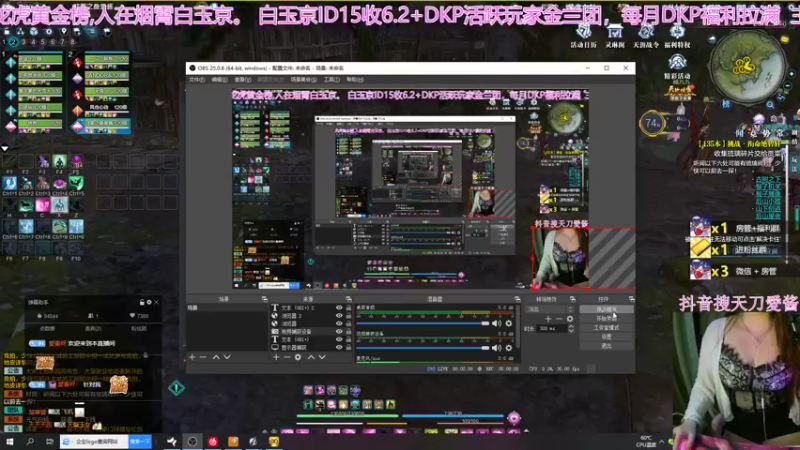Toggle eye icon for 文本 (GDI+) source

339,339
